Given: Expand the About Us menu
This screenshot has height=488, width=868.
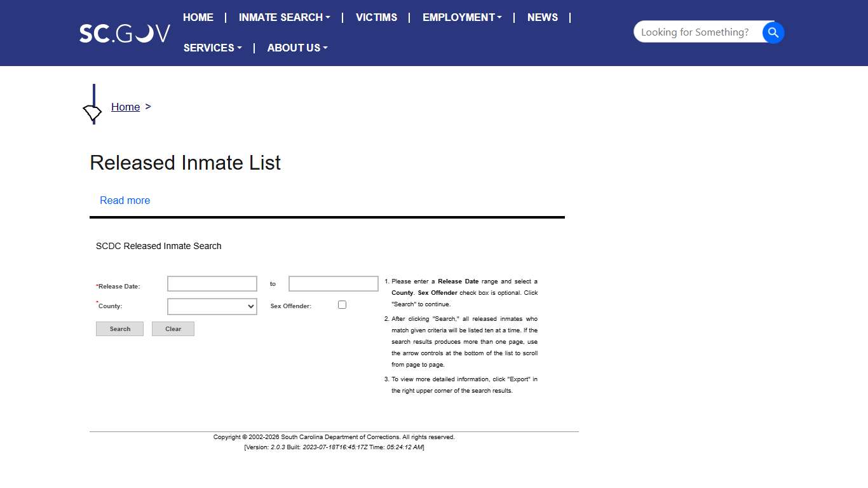Looking at the screenshot, I should tap(297, 48).
